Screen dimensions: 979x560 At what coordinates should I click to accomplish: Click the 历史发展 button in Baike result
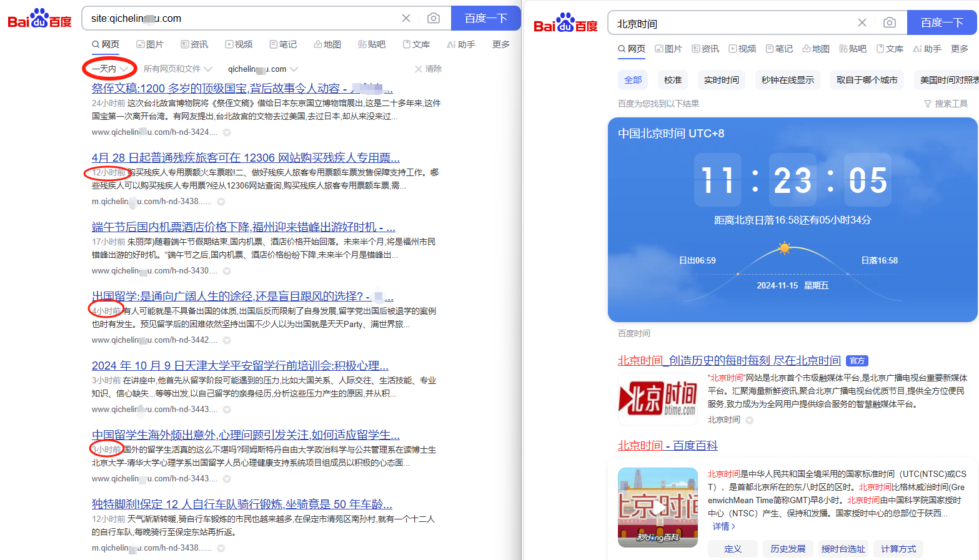click(788, 549)
